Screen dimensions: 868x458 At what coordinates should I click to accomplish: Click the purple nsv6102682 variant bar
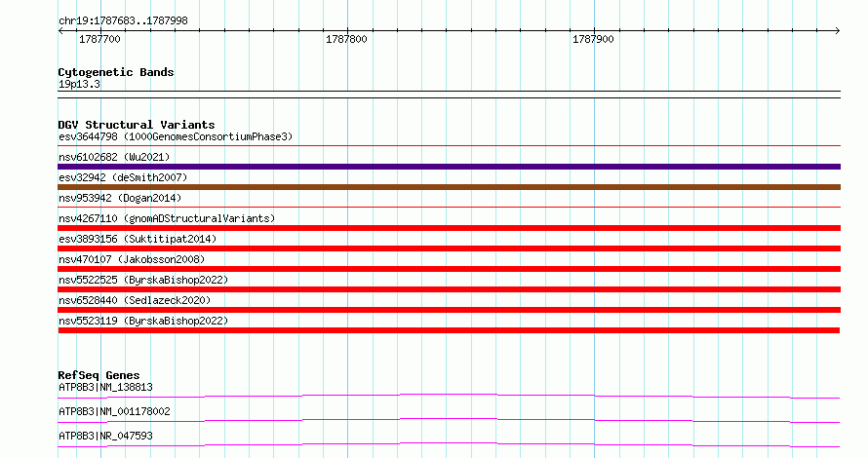(x=449, y=167)
